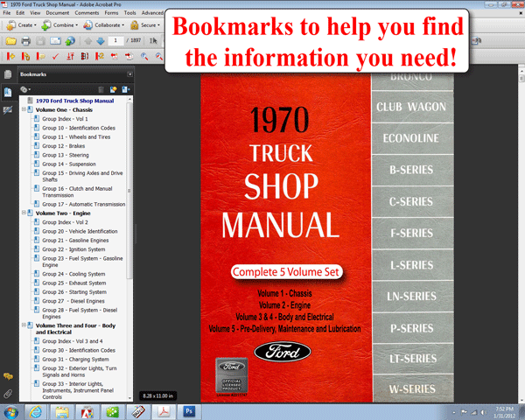The image size is (525, 420).
Task: Jump to Group 13 - Steering bookmark
Action: 66,155
